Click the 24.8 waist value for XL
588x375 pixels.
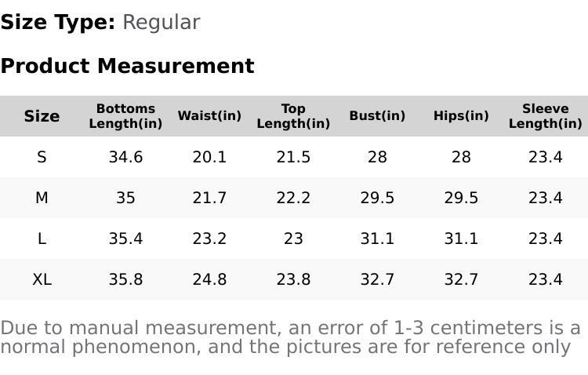(209, 279)
